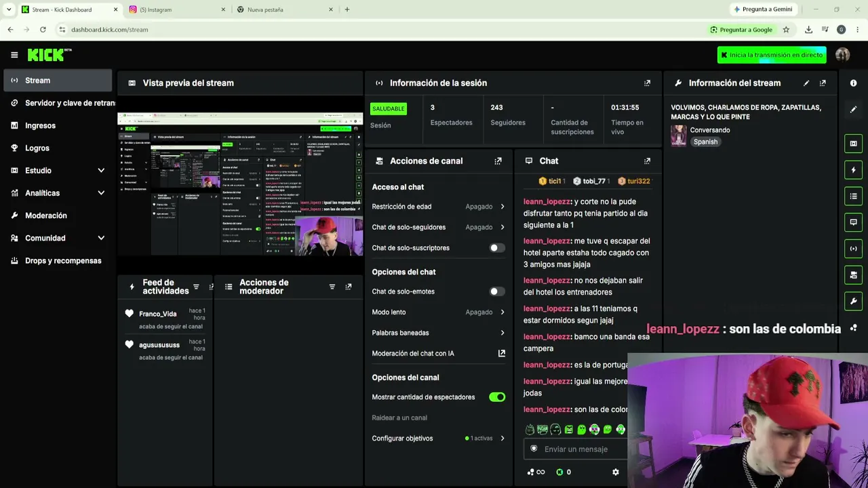Open Modo lento settings chevron
The width and height of the screenshot is (868, 488).
click(x=502, y=312)
